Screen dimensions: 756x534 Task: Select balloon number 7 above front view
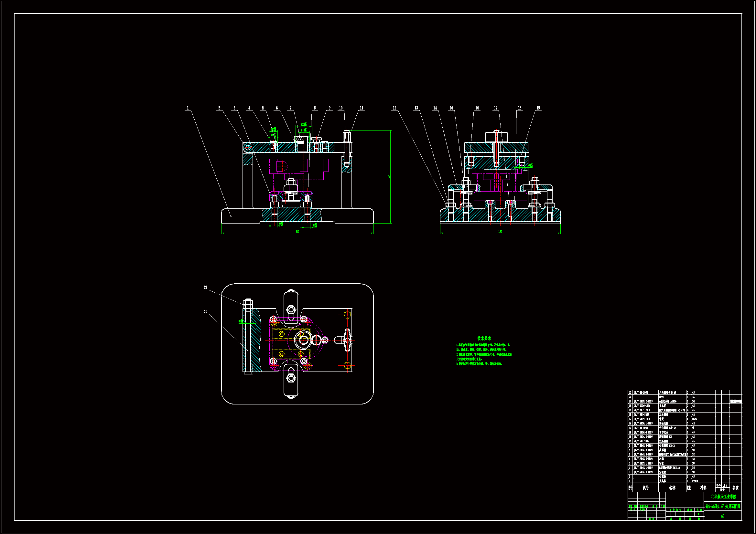pyautogui.click(x=290, y=108)
